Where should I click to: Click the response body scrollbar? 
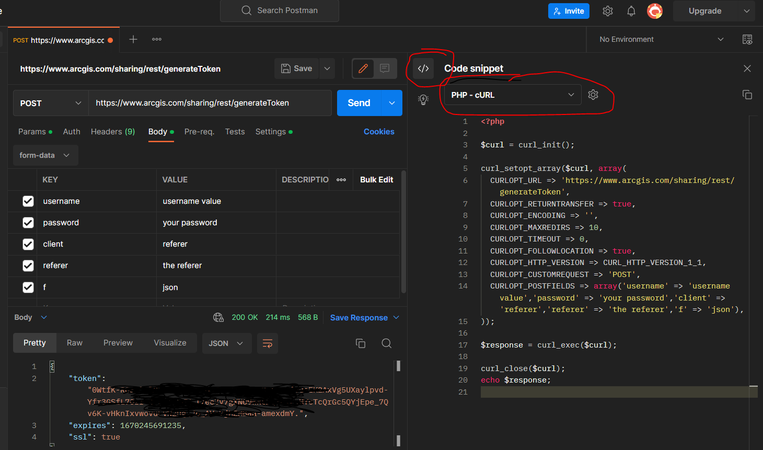[x=398, y=366]
